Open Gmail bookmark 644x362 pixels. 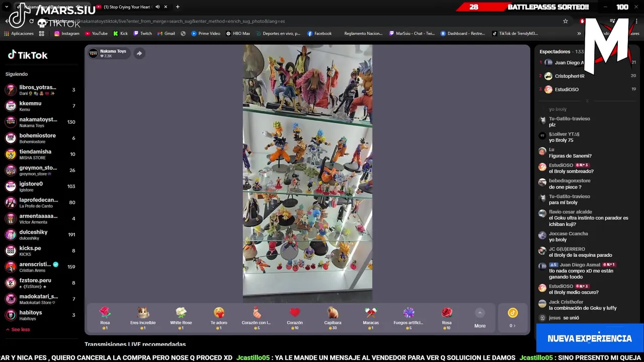166,34
